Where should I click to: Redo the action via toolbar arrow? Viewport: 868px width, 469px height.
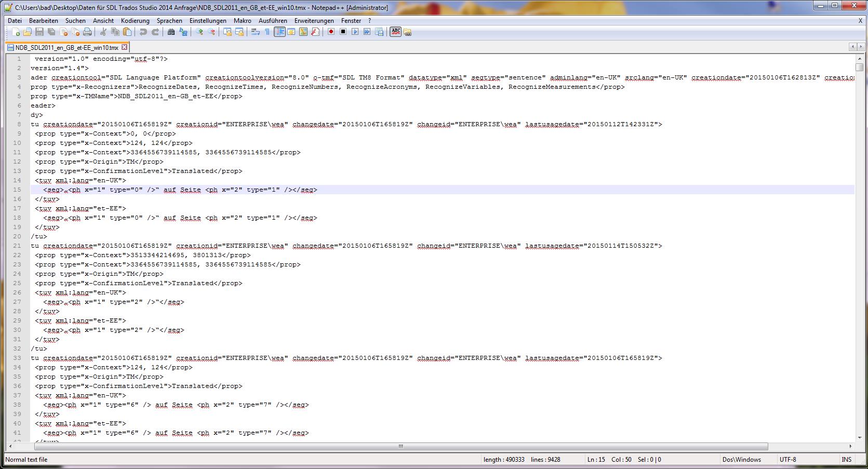[155, 32]
